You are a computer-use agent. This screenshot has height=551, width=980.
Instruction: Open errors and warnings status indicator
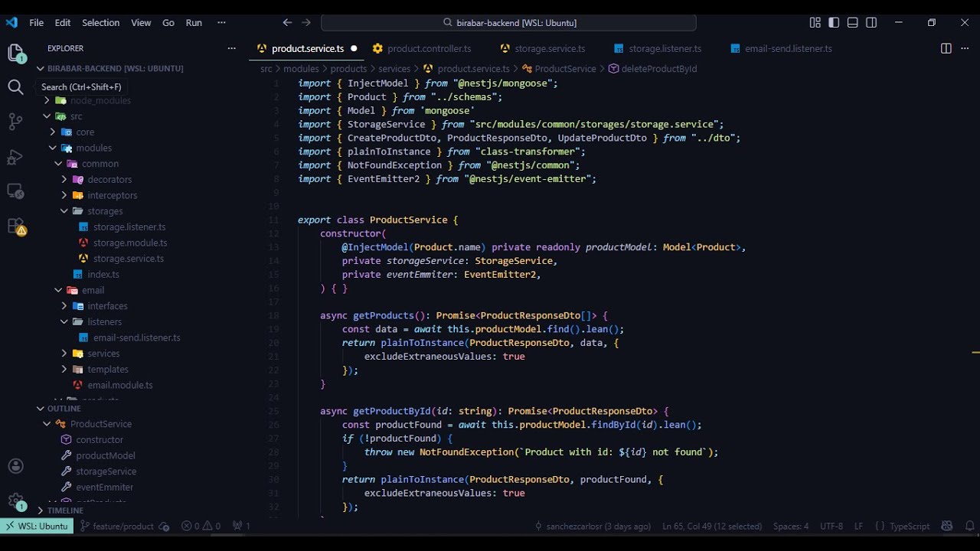tap(201, 526)
